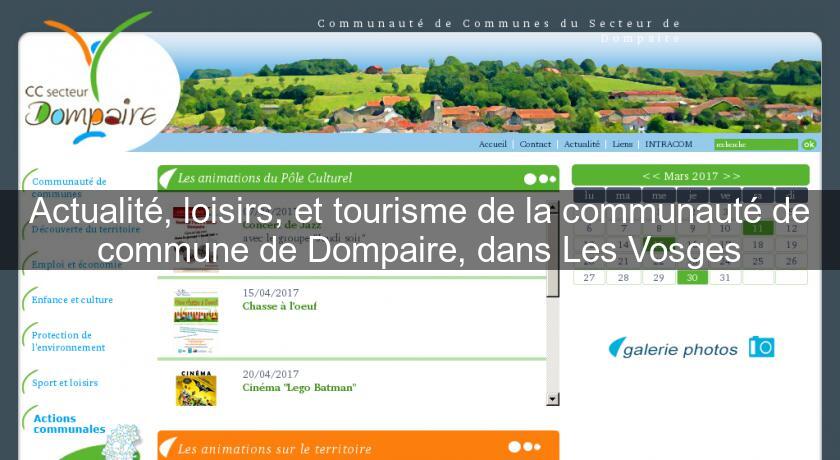This screenshot has width=840, height=460.
Task: Open the Liens page
Action: click(x=622, y=144)
